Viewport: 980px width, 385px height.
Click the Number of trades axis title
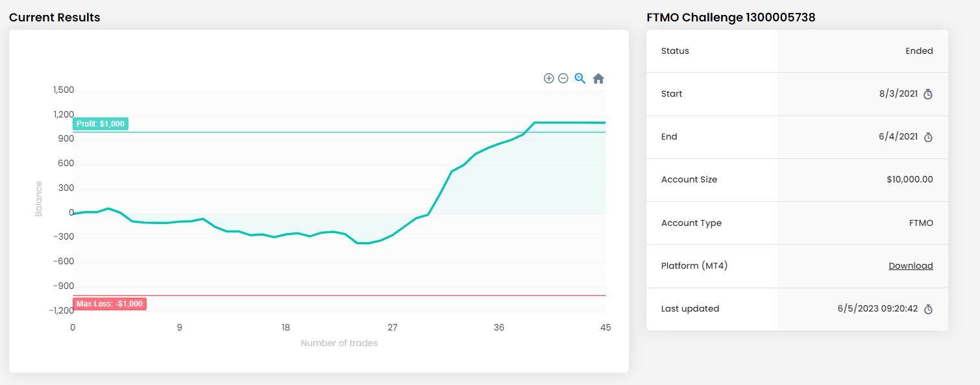point(339,343)
